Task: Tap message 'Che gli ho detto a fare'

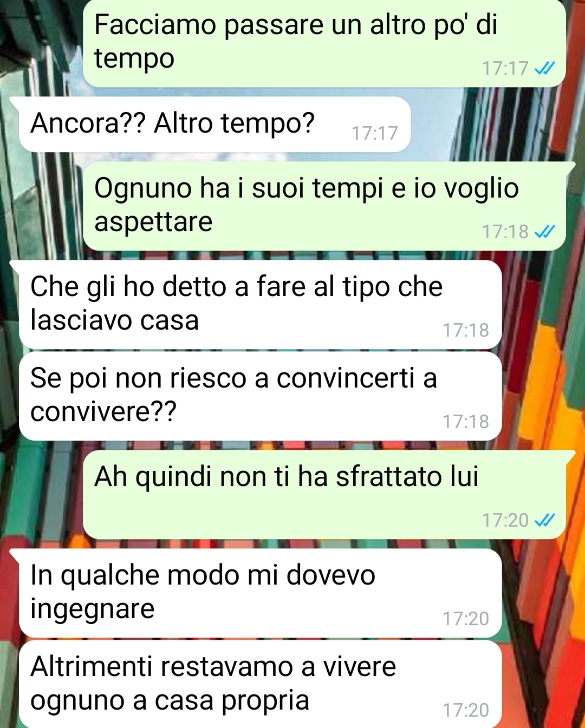Action: 261,305
